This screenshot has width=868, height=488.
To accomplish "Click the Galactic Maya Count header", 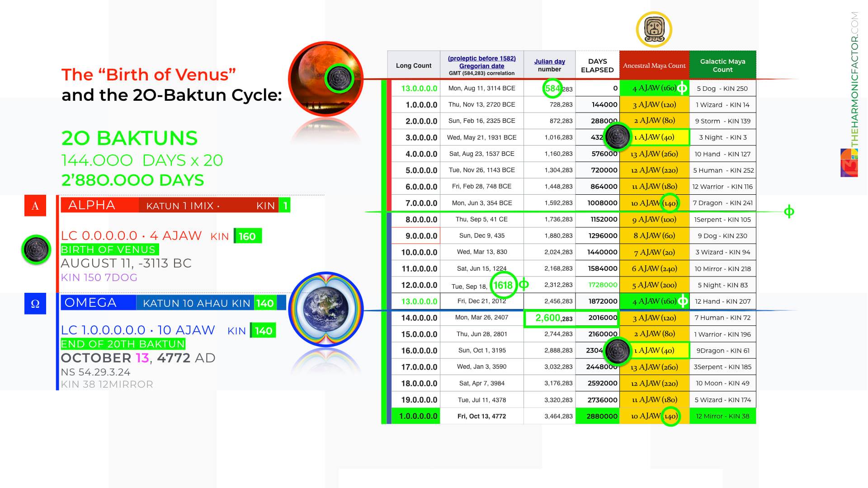I will tap(722, 66).
